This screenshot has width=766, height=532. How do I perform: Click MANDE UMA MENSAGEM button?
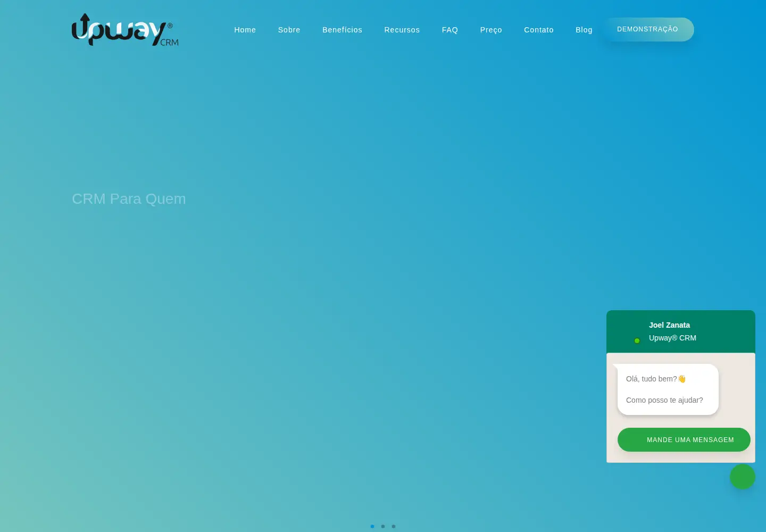[684, 440]
